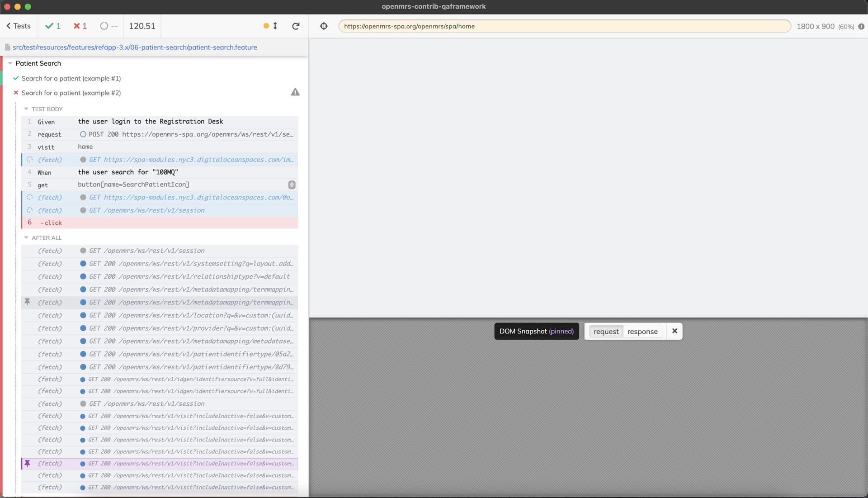This screenshot has width=868, height=498.
Task: Click the pending tests spinner counter
Action: [x=108, y=26]
